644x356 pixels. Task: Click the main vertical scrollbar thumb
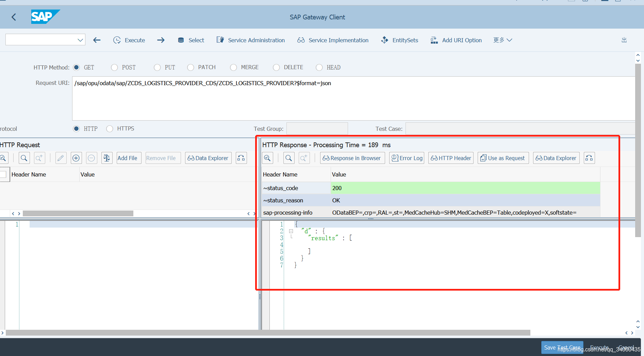(638, 150)
